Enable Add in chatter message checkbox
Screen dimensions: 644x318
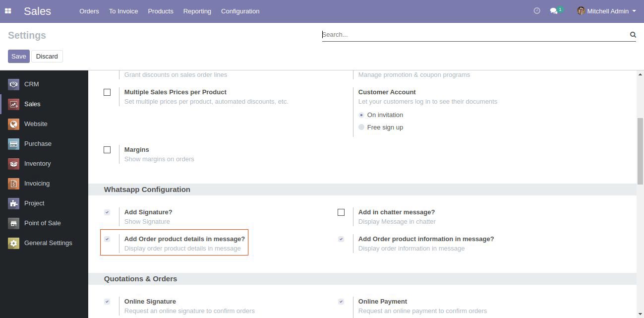point(341,212)
